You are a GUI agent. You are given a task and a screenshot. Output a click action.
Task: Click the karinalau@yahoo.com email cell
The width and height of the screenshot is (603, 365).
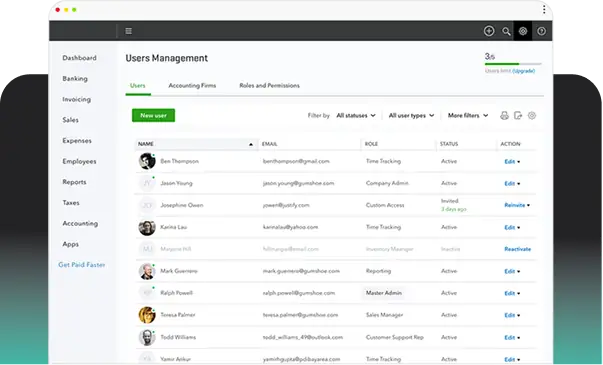(x=290, y=227)
